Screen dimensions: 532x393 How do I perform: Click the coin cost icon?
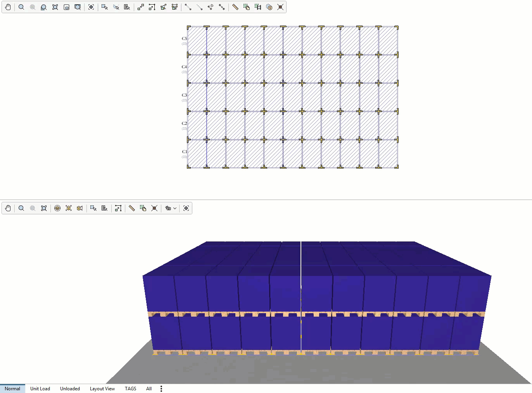coord(269,7)
